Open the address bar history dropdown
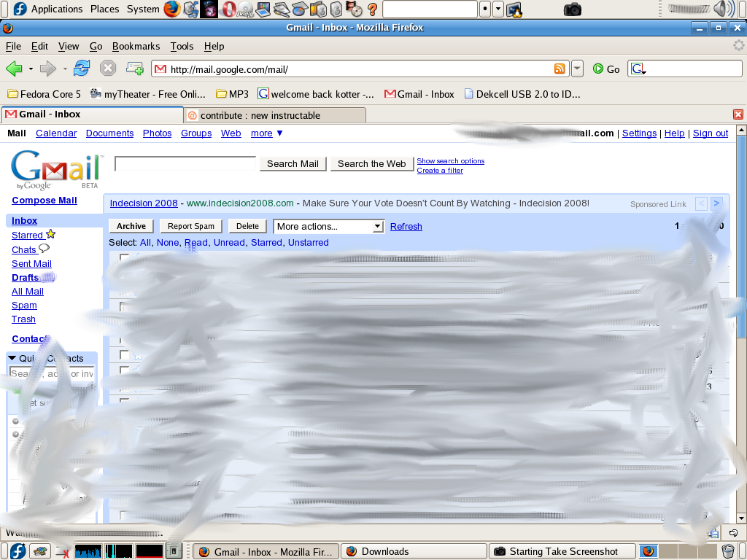This screenshot has height=560, width=747. point(577,69)
